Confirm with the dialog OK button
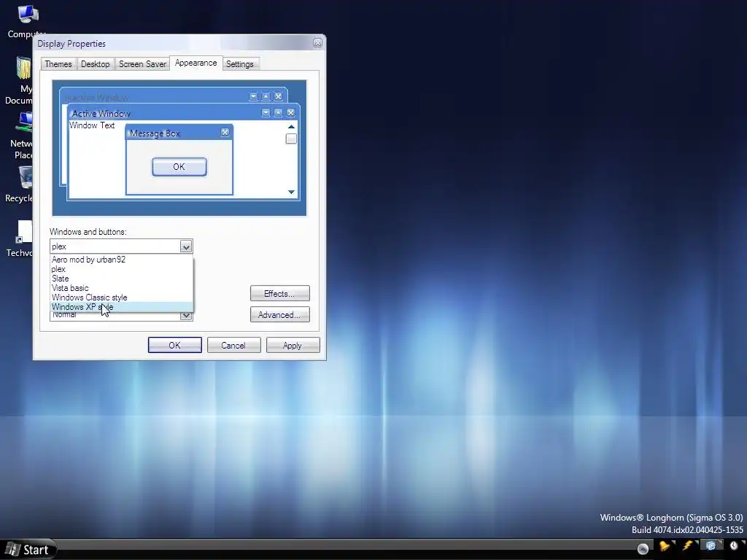 [175, 345]
